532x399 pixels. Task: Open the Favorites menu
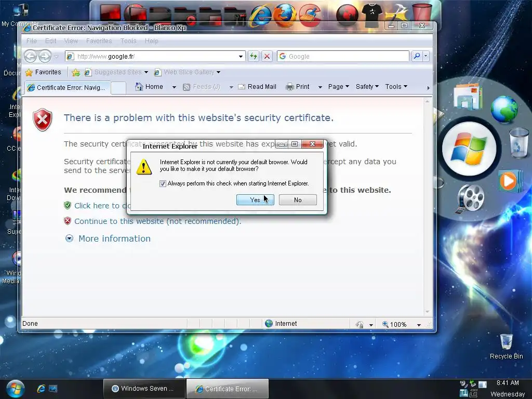(x=99, y=41)
